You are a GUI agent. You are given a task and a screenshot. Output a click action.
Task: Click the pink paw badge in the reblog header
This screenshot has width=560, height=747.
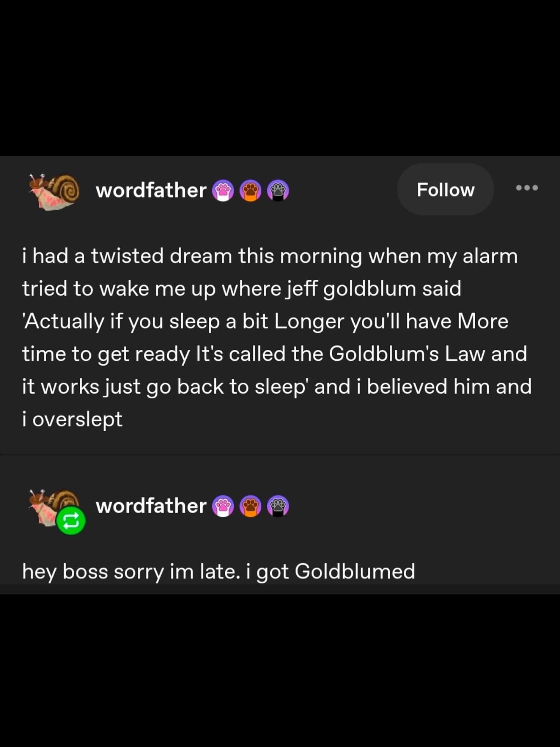(223, 506)
